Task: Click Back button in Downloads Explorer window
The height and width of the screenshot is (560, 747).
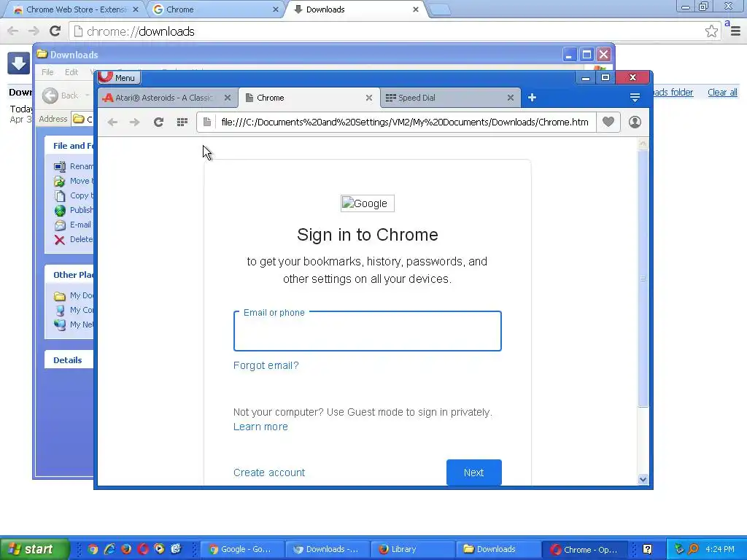Action: point(60,96)
